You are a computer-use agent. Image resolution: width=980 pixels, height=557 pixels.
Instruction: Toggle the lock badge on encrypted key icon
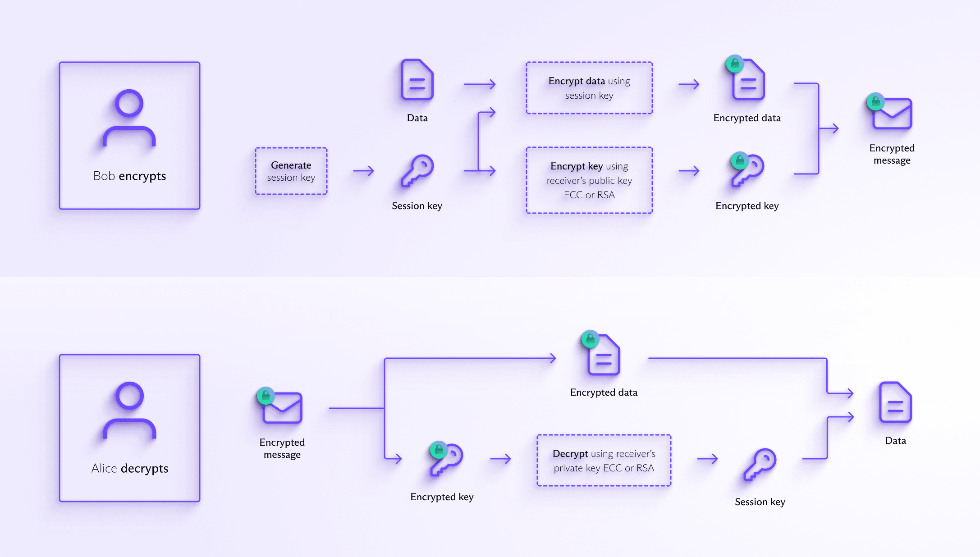[738, 160]
